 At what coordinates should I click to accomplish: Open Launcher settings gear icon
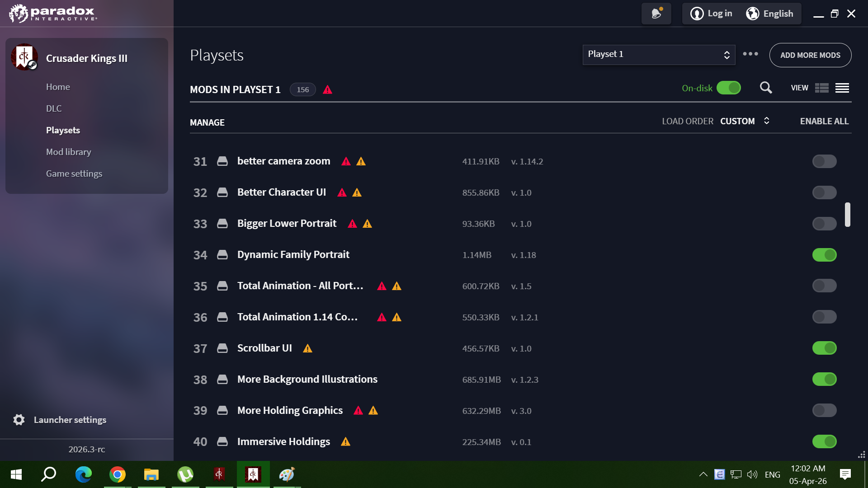[x=19, y=420]
